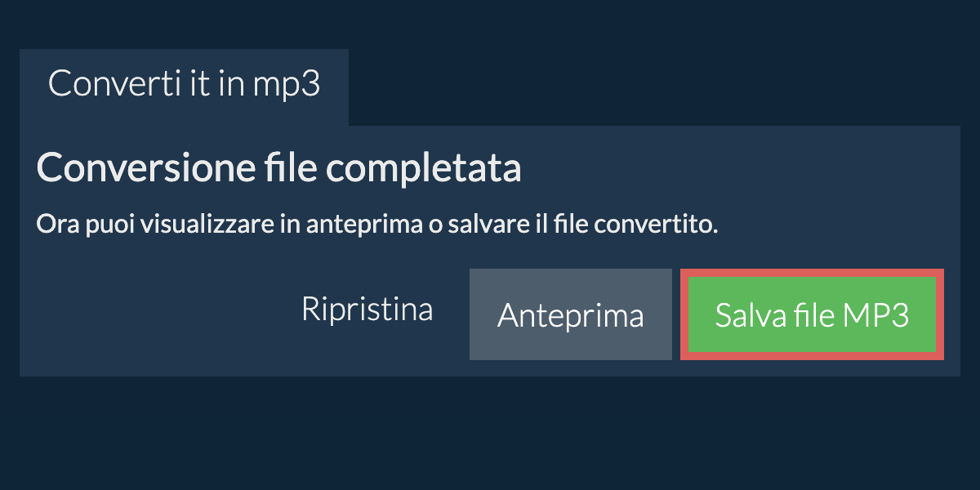Click the conversion completed title text
The image size is (980, 490).
click(x=278, y=169)
